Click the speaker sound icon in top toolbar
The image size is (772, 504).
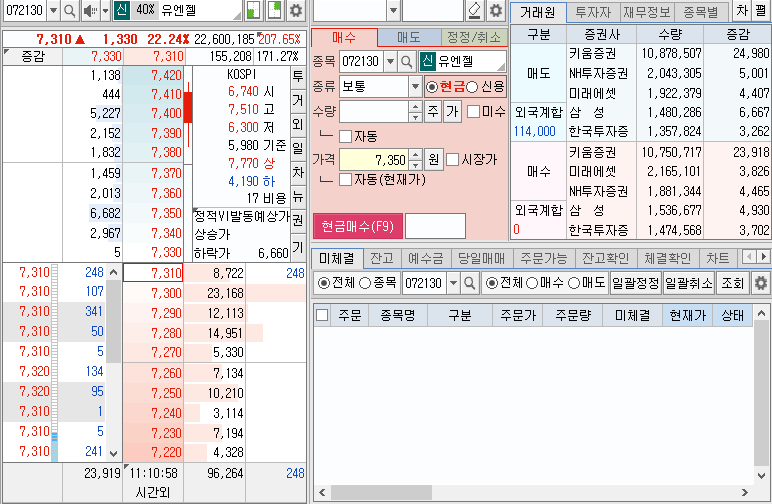[x=90, y=10]
